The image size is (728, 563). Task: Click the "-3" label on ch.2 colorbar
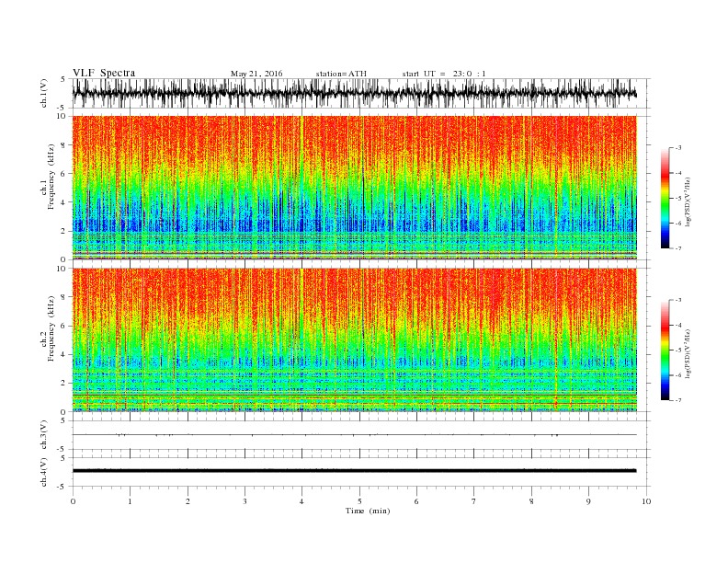pyautogui.click(x=677, y=300)
